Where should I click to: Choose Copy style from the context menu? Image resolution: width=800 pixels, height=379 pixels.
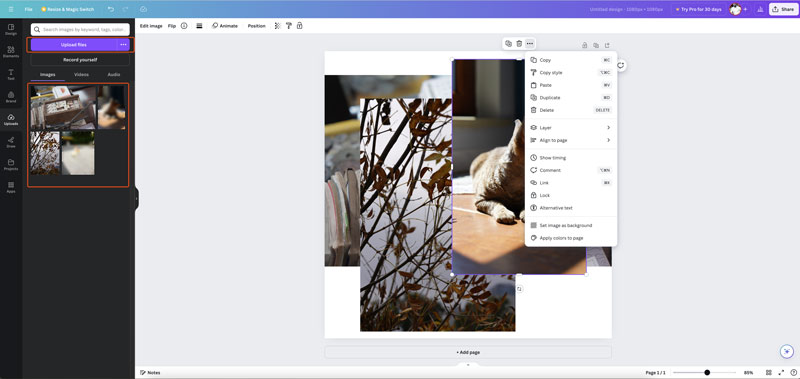(571, 72)
